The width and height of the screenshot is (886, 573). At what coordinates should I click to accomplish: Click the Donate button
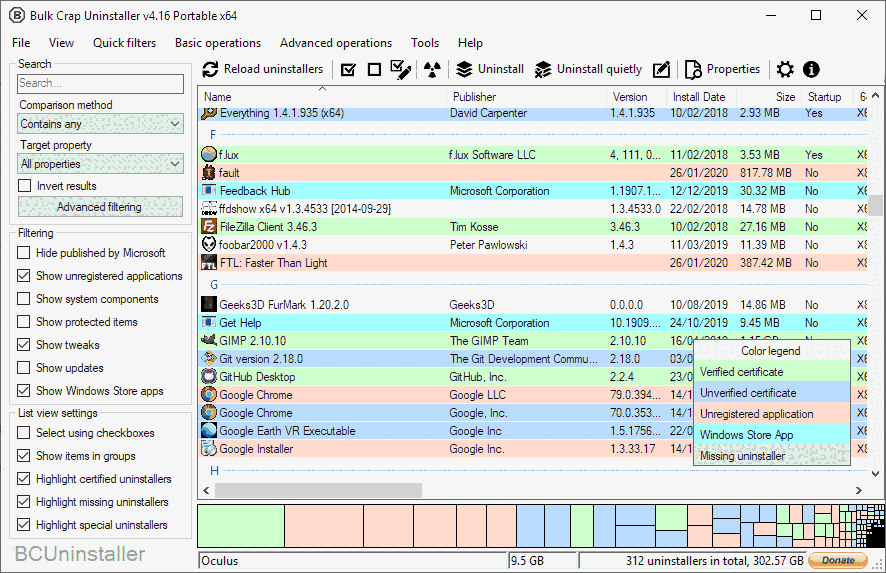pos(838,560)
